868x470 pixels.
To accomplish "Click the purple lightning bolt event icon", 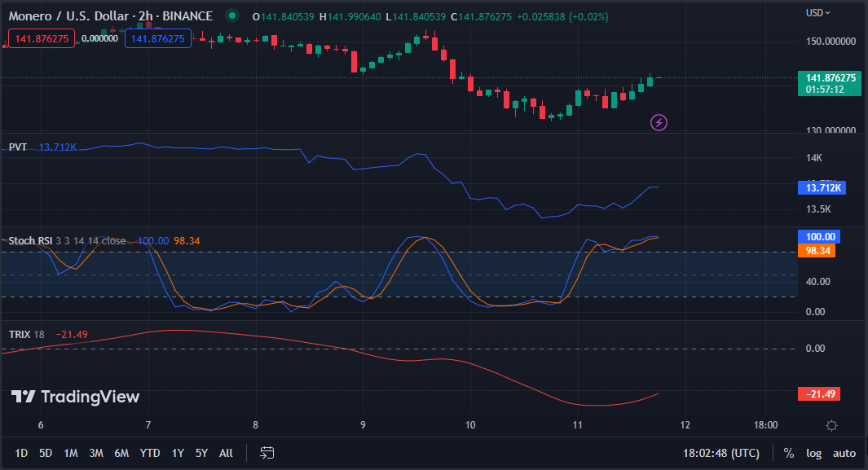I will point(659,122).
